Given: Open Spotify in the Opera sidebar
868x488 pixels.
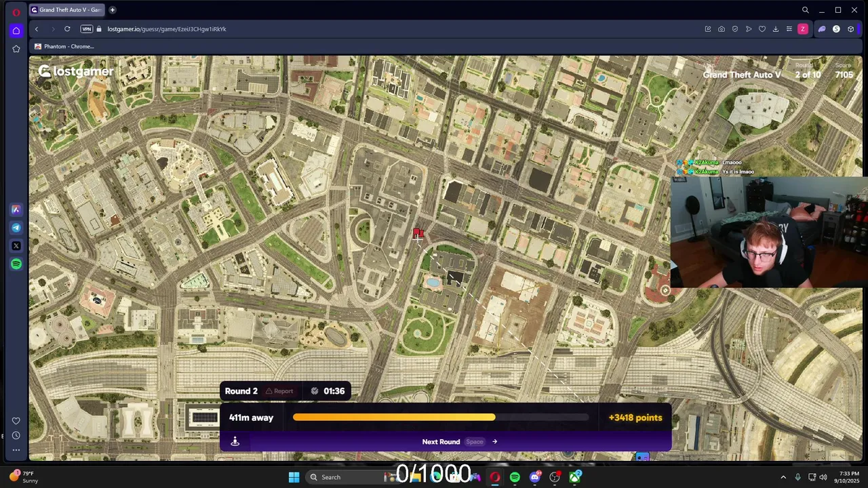Looking at the screenshot, I should (16, 264).
